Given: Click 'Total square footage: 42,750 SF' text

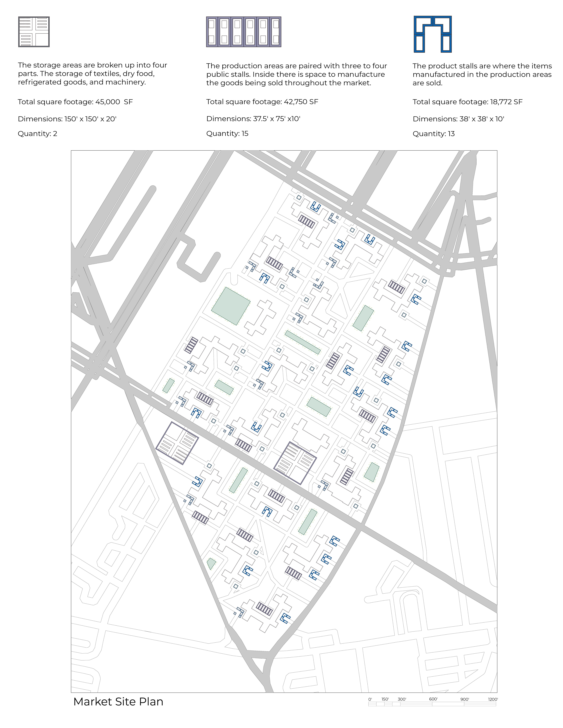Looking at the screenshot, I should [262, 102].
